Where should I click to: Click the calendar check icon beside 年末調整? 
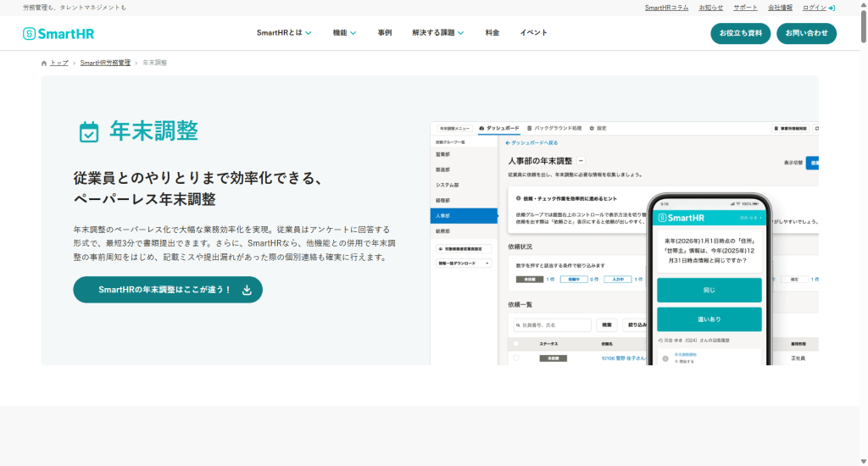(89, 132)
